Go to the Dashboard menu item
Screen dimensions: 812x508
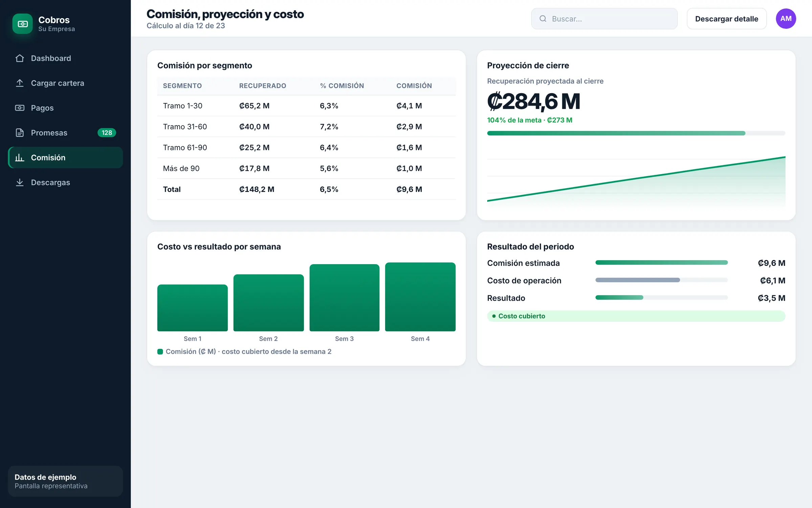pos(65,58)
